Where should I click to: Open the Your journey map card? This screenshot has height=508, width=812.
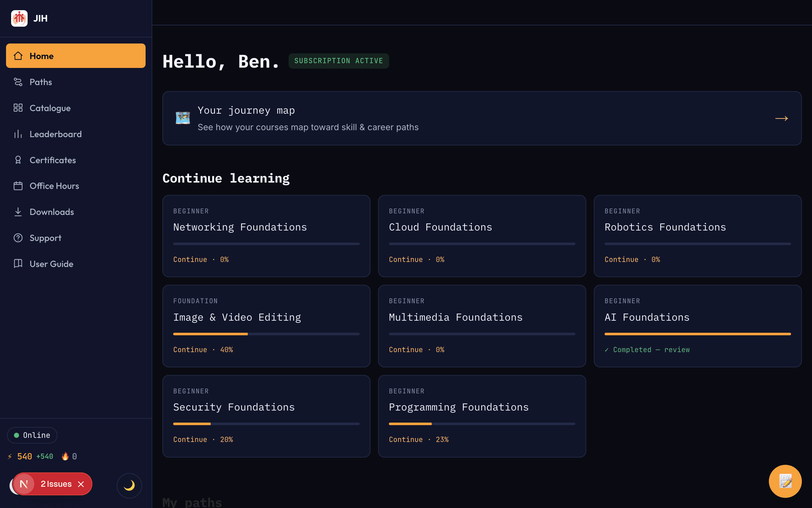(482, 118)
